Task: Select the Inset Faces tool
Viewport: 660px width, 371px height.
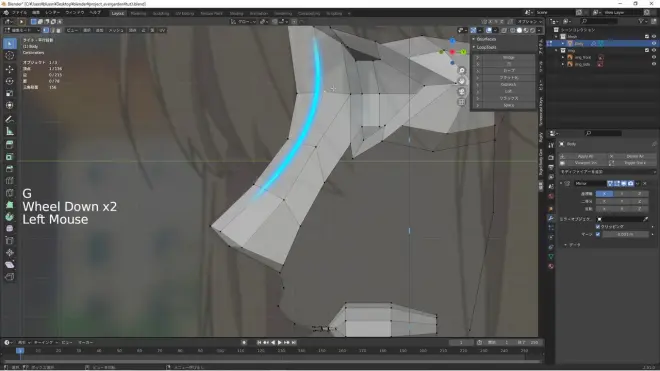Action: [10, 157]
